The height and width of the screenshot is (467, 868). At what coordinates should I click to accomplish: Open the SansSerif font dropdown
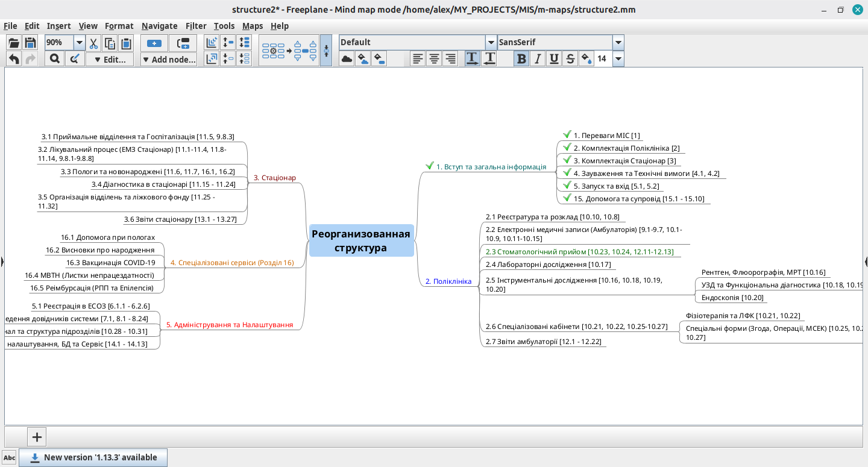618,42
